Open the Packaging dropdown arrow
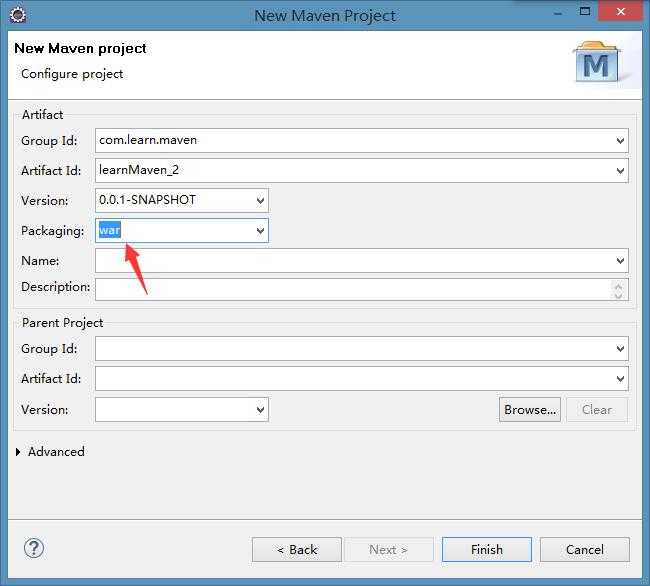Screen dimensions: 650x586 260,231
